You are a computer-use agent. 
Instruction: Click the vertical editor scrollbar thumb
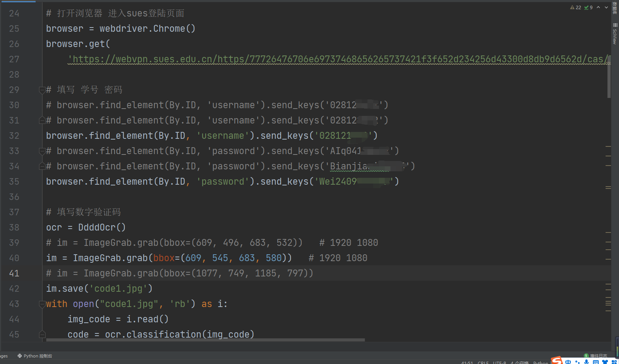click(609, 76)
